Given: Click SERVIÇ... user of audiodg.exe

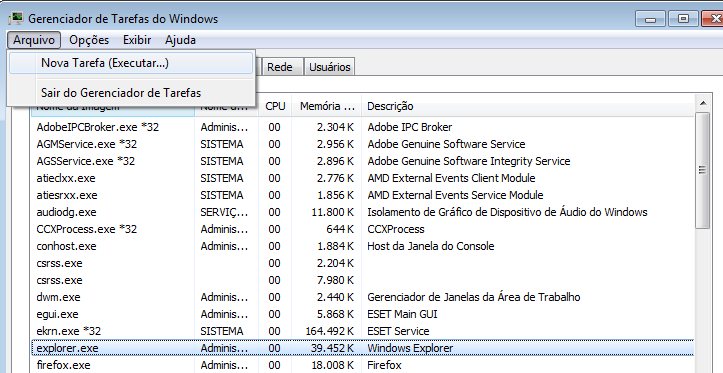Looking at the screenshot, I should tap(224, 213).
